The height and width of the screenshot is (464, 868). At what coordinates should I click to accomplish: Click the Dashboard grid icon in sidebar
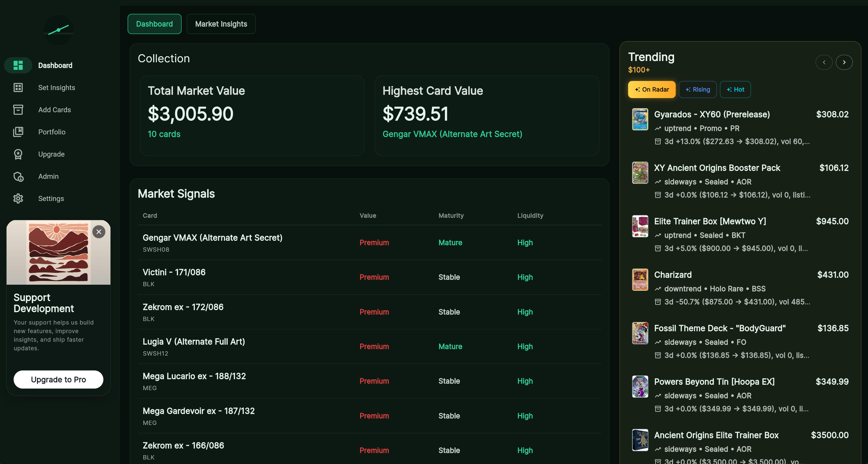(18, 65)
